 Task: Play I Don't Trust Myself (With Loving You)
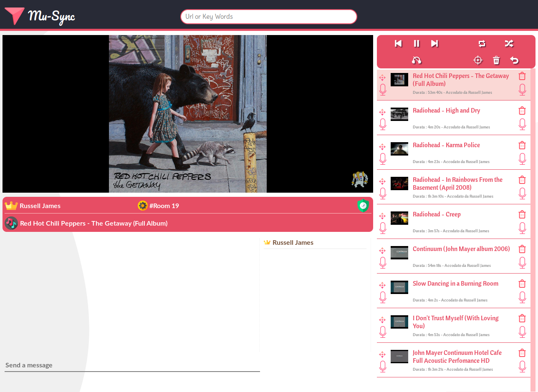click(x=456, y=322)
